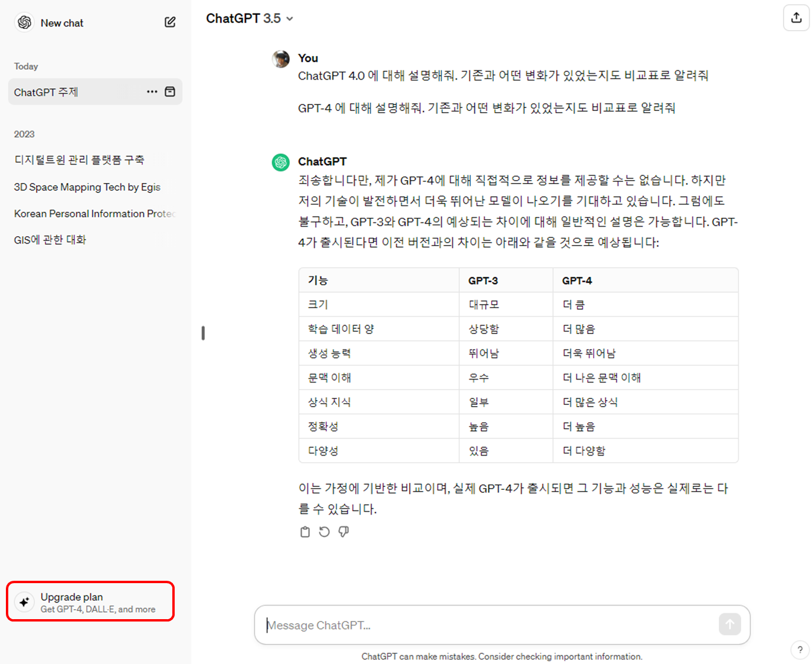The width and height of the screenshot is (812, 664).
Task: Share this chat using the upload icon
Action: click(x=796, y=18)
